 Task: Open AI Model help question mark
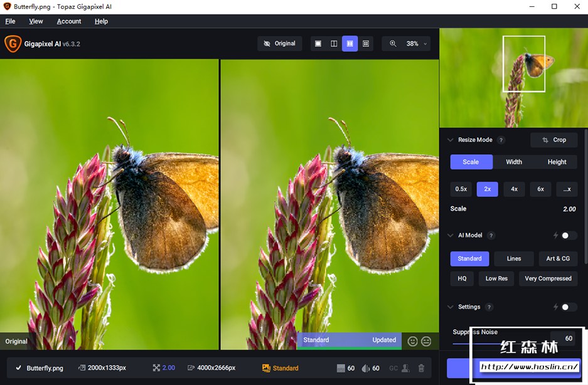[491, 235]
